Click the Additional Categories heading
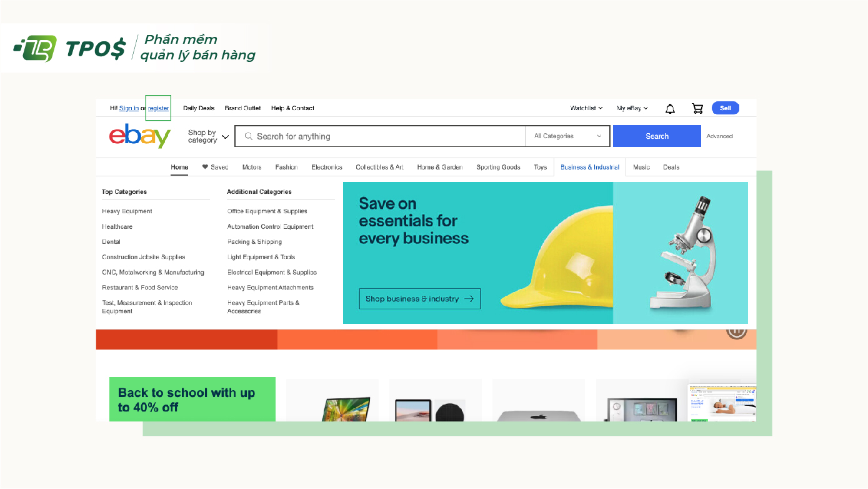Screen dimensions: 868x489 coord(259,192)
